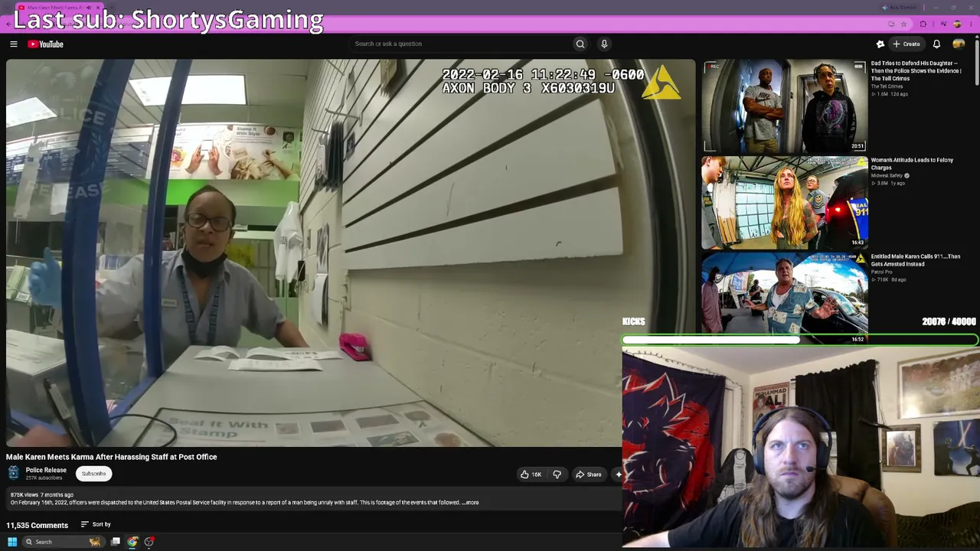980x551 pixels.
Task: Click the YouTube search magnifier button
Action: pyautogui.click(x=580, y=44)
